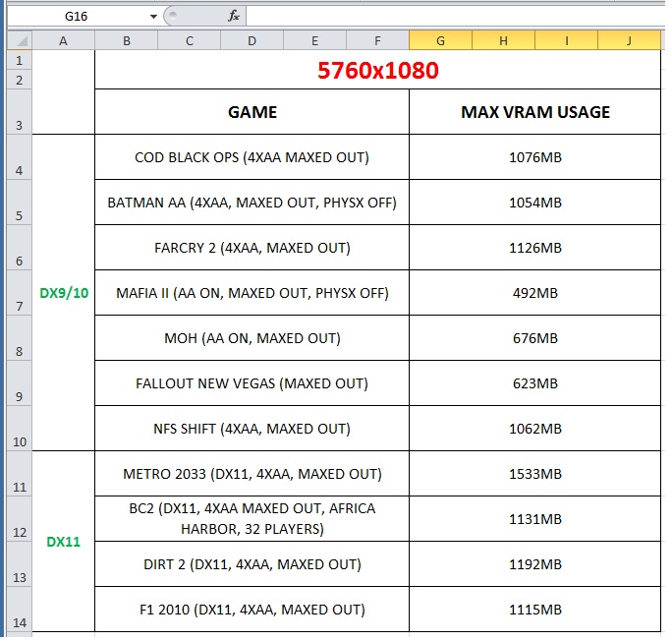Click the Select All corner triangle
The width and height of the screenshot is (672, 642).
click(x=20, y=40)
